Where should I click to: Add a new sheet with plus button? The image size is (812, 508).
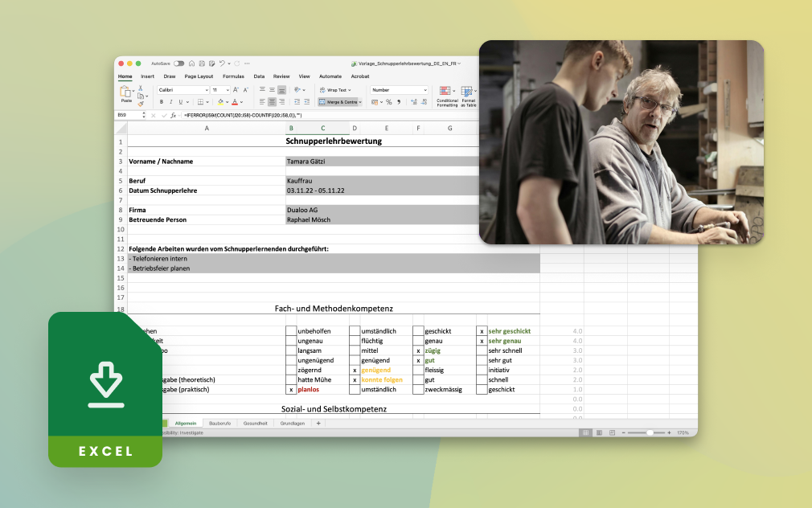pos(318,423)
